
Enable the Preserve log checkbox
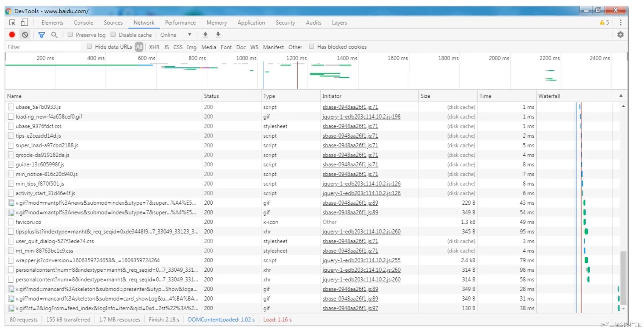(70, 34)
